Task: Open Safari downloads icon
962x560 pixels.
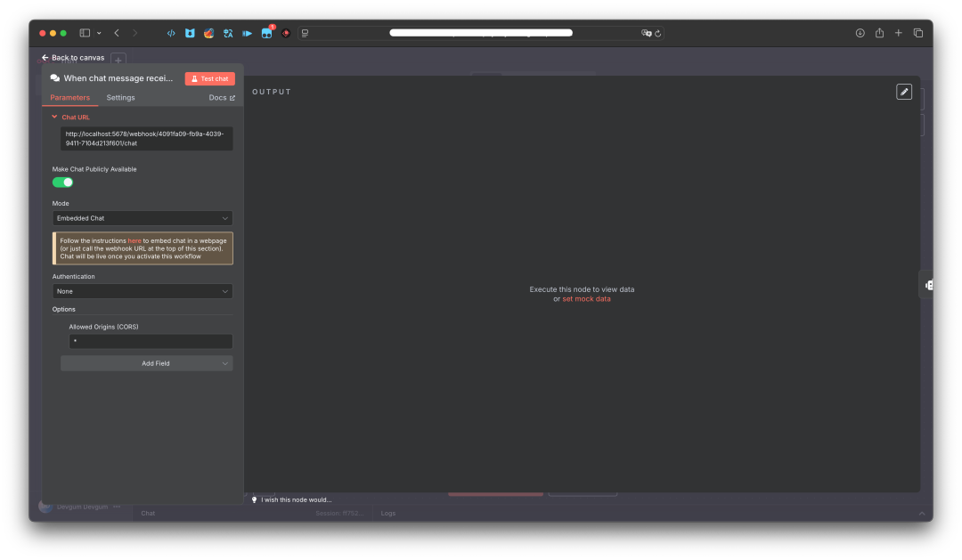Action: click(x=860, y=33)
